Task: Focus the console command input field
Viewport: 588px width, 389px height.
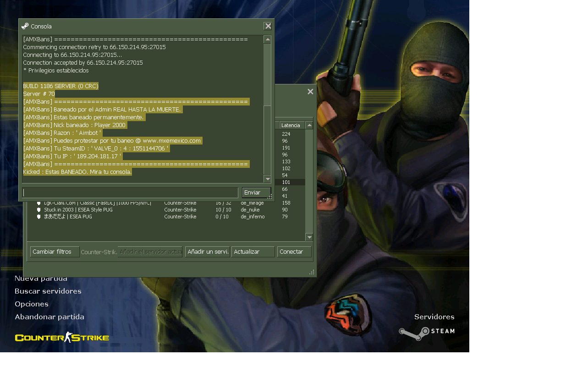Action: [x=130, y=193]
